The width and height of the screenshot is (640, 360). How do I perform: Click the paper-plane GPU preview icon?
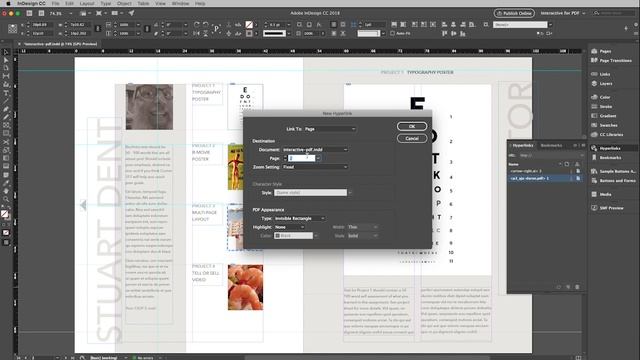click(131, 13)
